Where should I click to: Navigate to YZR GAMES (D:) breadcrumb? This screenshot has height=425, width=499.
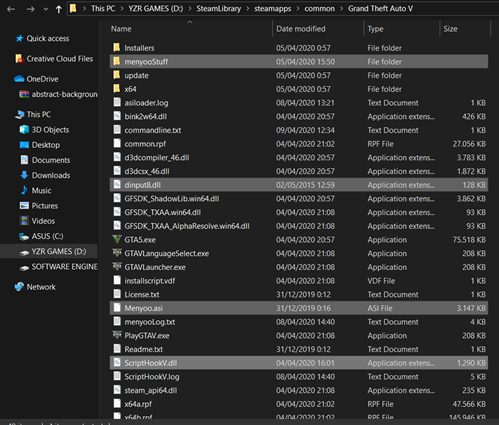click(156, 9)
